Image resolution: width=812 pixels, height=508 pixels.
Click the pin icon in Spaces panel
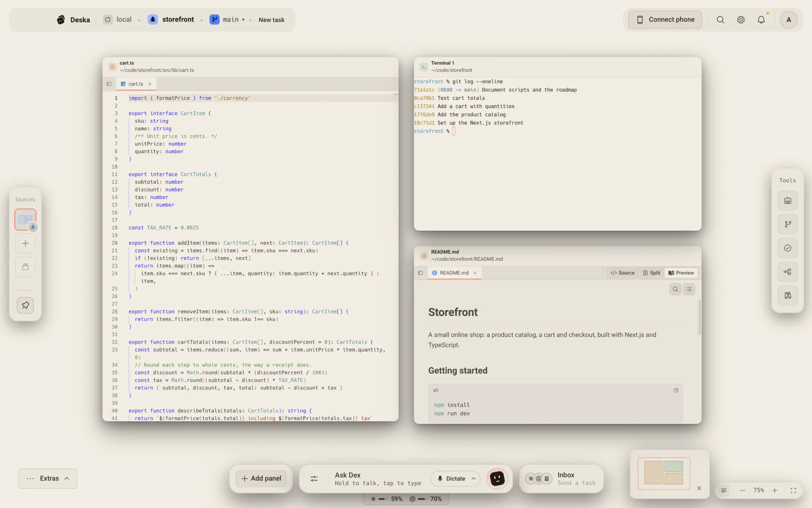point(25,305)
